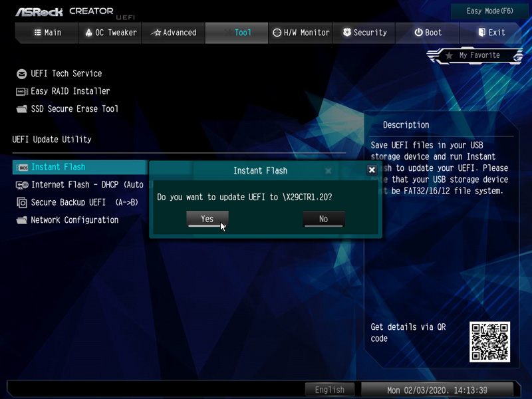Viewport: 532px width, 399px height.
Task: Close the Instant Flash dialog
Action: pyautogui.click(x=372, y=170)
